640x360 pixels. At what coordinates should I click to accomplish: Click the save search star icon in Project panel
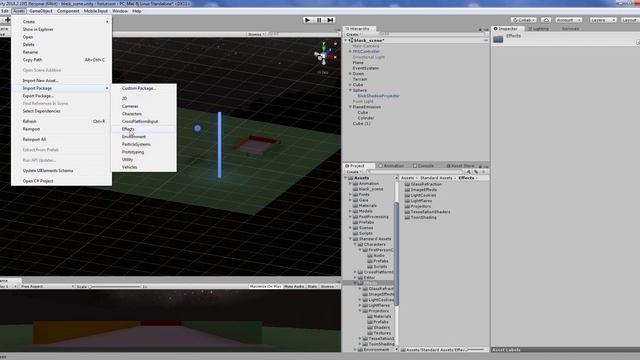(x=484, y=172)
